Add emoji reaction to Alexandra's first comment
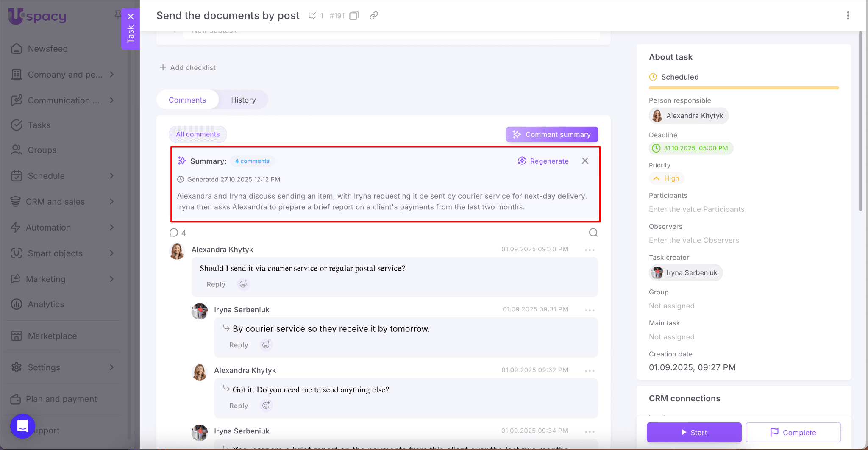This screenshot has height=450, width=868. (x=243, y=284)
